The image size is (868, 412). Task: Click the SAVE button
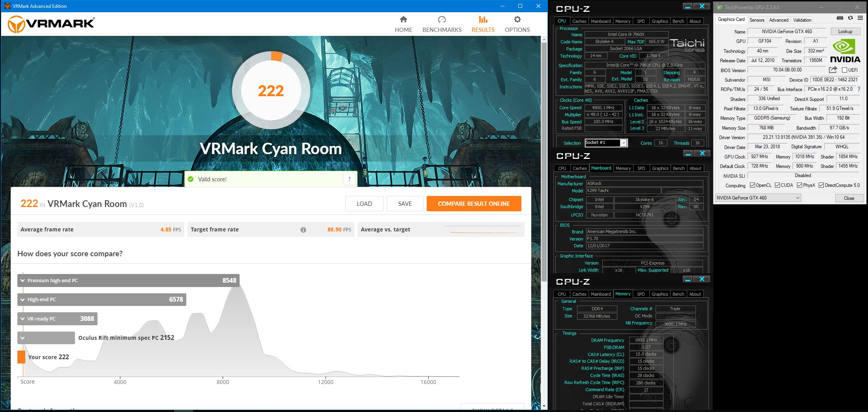(405, 203)
